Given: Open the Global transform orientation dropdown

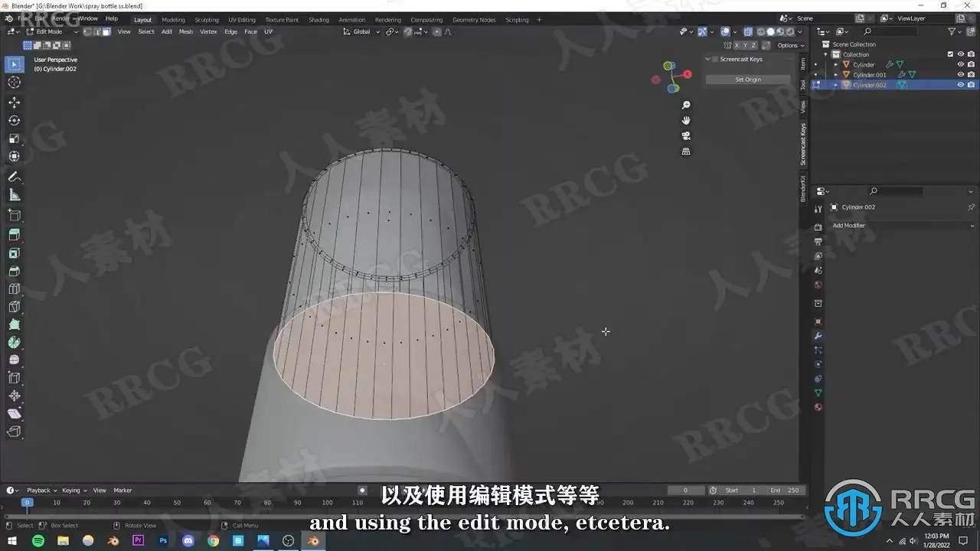Looking at the screenshot, I should coord(361,31).
